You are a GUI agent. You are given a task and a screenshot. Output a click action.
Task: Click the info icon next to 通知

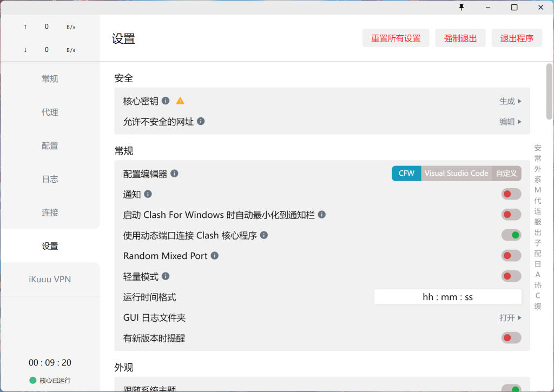(x=147, y=194)
